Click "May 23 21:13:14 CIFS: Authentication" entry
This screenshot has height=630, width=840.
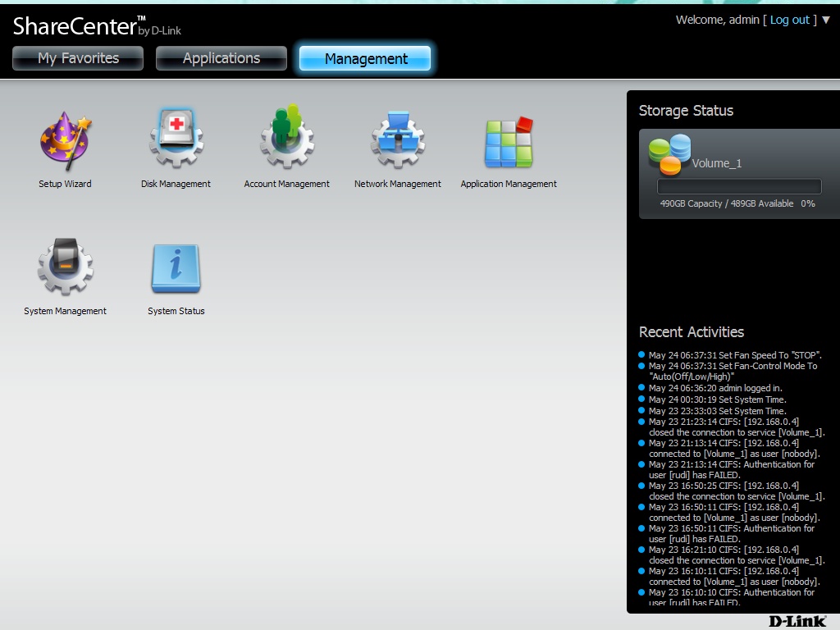pos(731,470)
